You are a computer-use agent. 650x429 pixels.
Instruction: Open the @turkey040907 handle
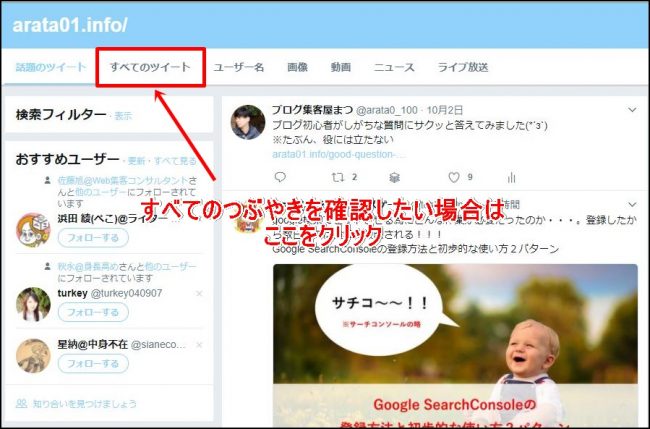tap(126, 293)
